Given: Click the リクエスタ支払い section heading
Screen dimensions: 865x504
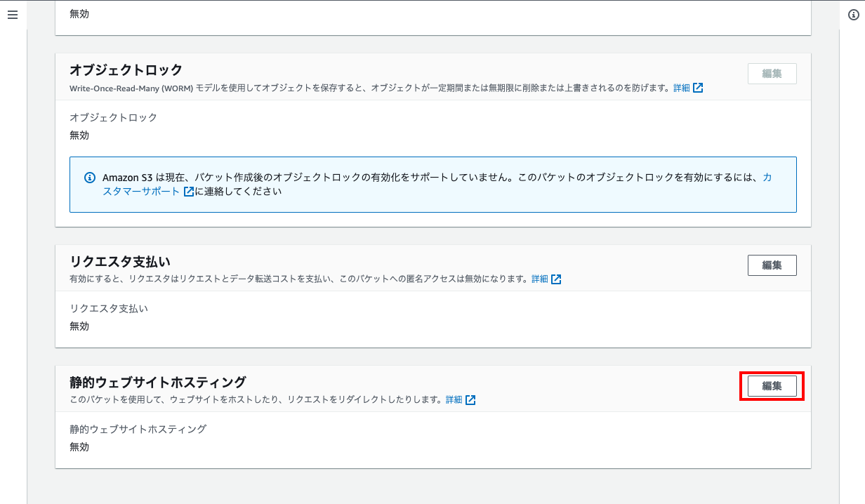Looking at the screenshot, I should pos(120,262).
